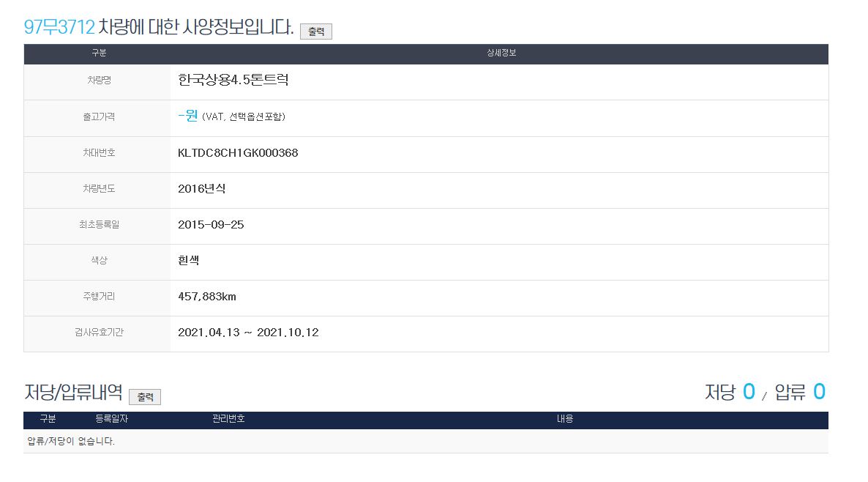The height and width of the screenshot is (482, 868).
Task: Click the 압류/저당이 없습니다 empty row message
Action: tap(71, 441)
